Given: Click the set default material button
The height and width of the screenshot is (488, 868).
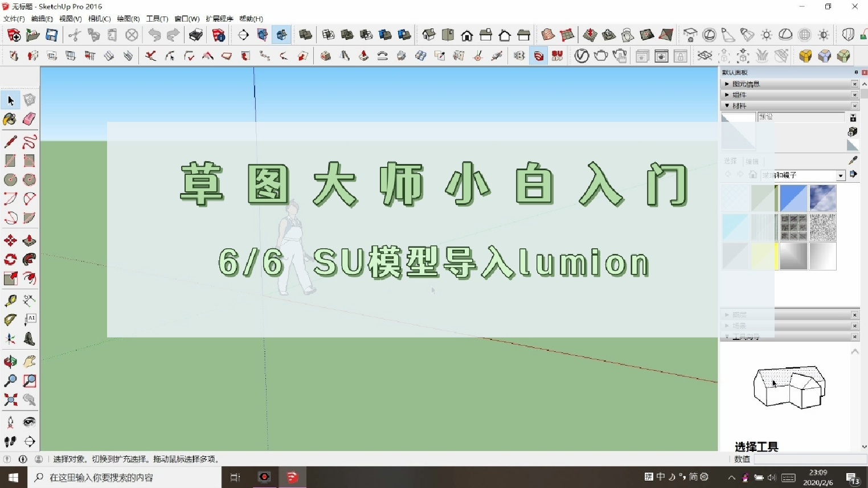Looking at the screenshot, I should click(x=853, y=145).
